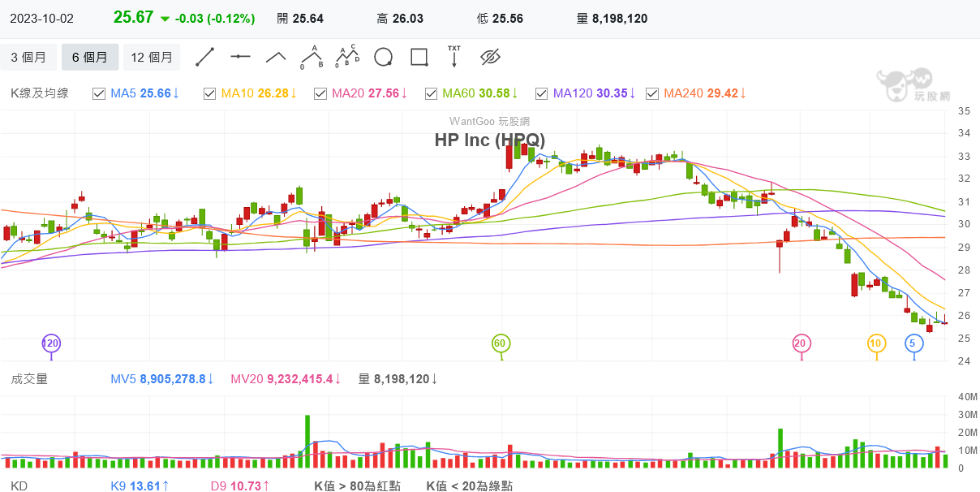Select the circle drawing tool
Image resolution: width=980 pixels, height=492 pixels.
pos(383,57)
